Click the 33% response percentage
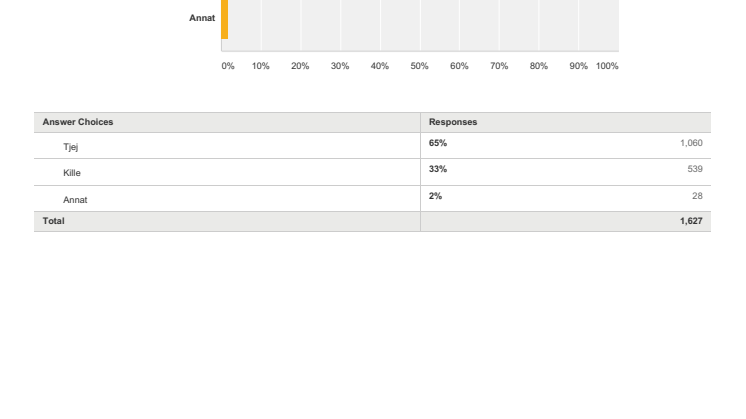 point(438,169)
